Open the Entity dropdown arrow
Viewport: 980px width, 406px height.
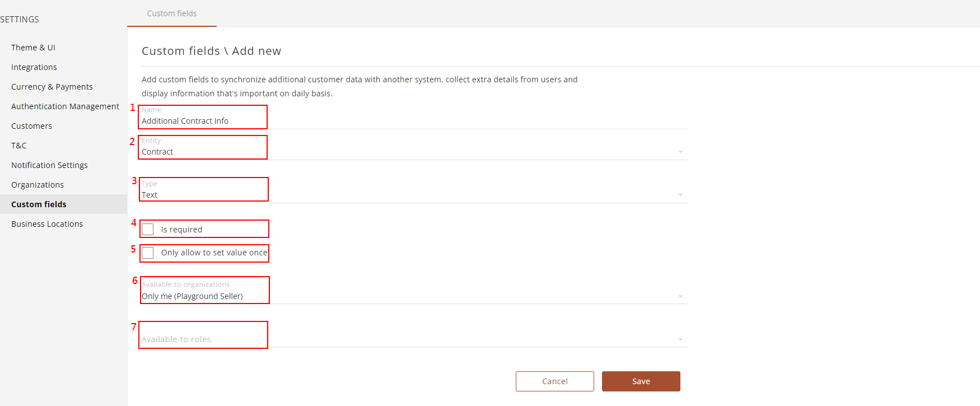680,152
